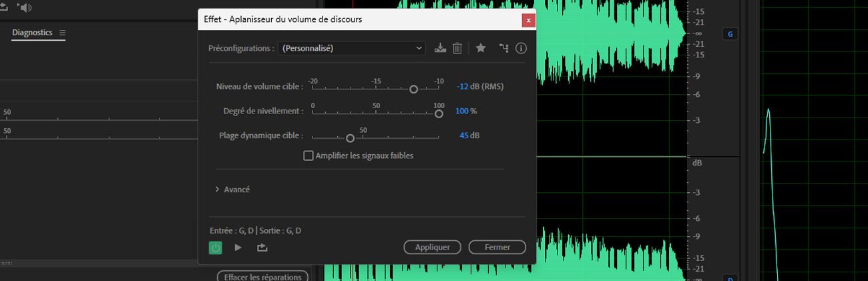Click 'Effacer les réparations' button
Screen dimensions: 868x281
click(263, 276)
